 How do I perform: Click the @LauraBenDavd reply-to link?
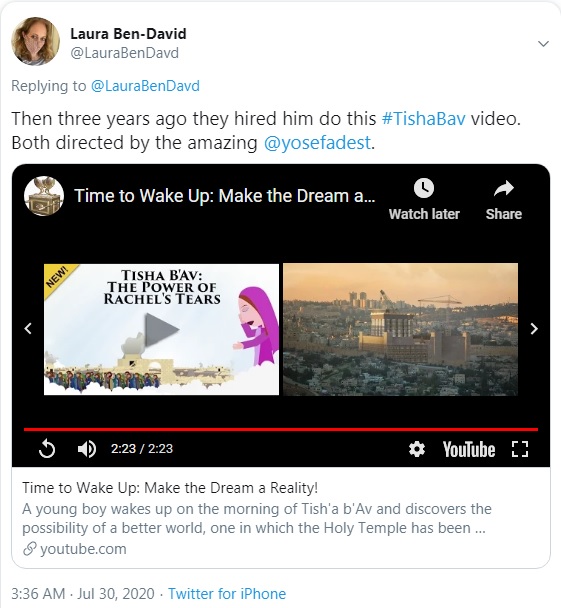click(x=145, y=86)
